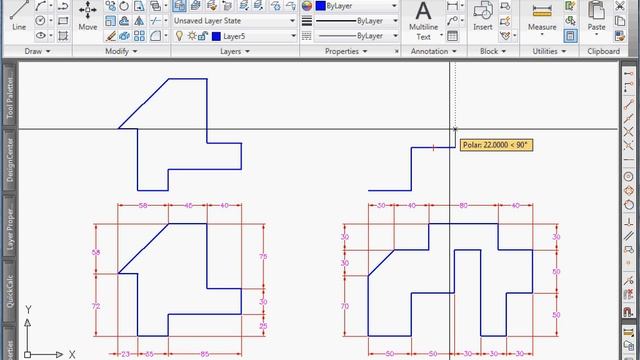Click the Cut scissors icon in Clipboard

click(620, 6)
